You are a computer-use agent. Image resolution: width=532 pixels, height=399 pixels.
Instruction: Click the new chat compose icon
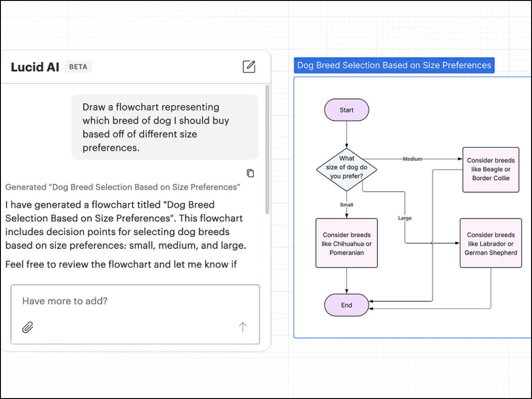249,67
